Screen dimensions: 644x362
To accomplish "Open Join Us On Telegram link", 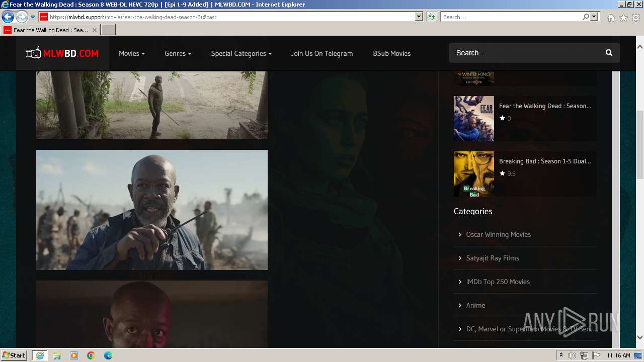I will click(x=322, y=53).
